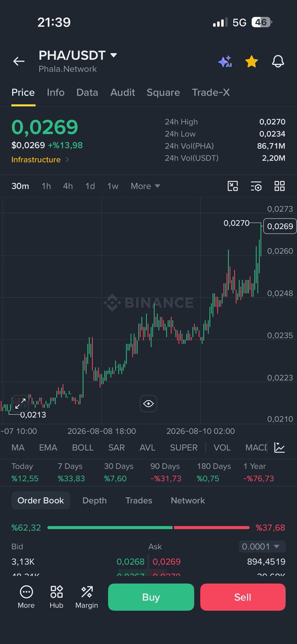
Task: Switch to the Square tab
Action: [164, 92]
